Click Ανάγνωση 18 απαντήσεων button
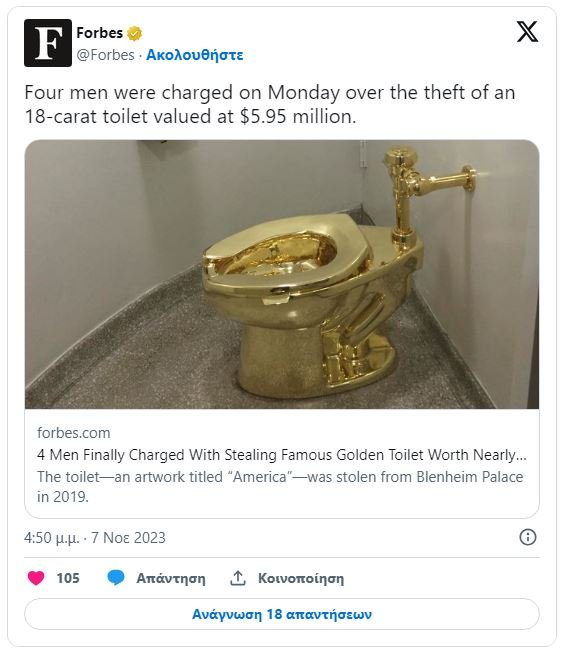The width and height of the screenshot is (566, 657). coord(282,614)
